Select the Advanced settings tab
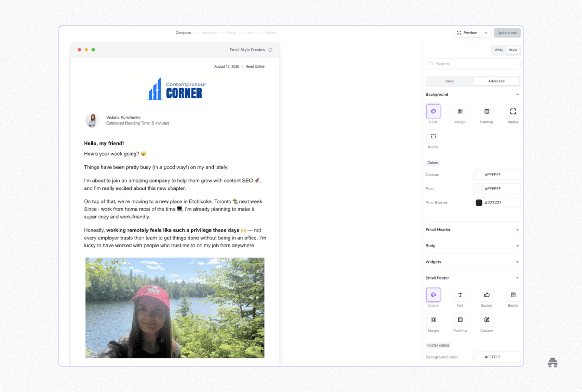The height and width of the screenshot is (392, 582). pos(496,81)
